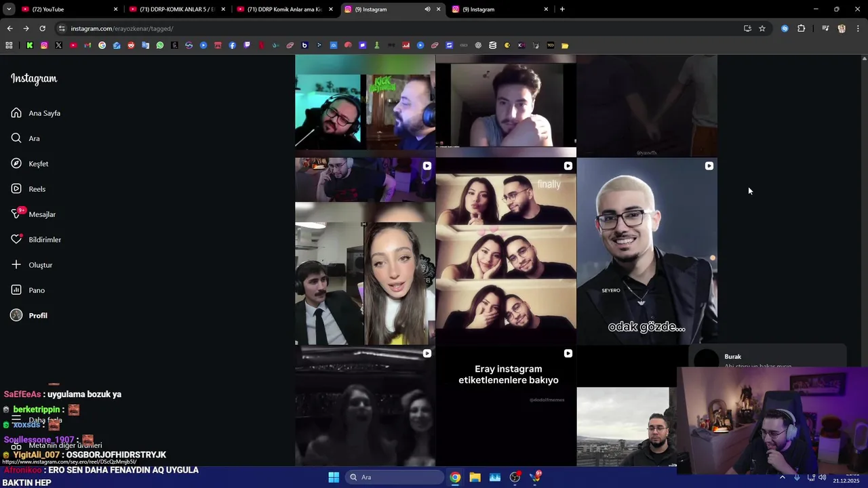
Task: Go back using browser back arrow
Action: 9,28
